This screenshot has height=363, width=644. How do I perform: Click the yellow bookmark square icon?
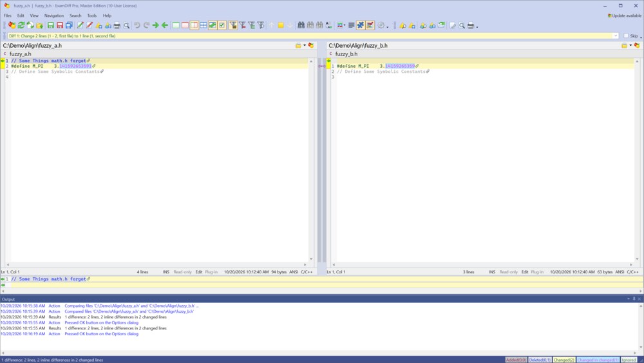click(x=281, y=26)
